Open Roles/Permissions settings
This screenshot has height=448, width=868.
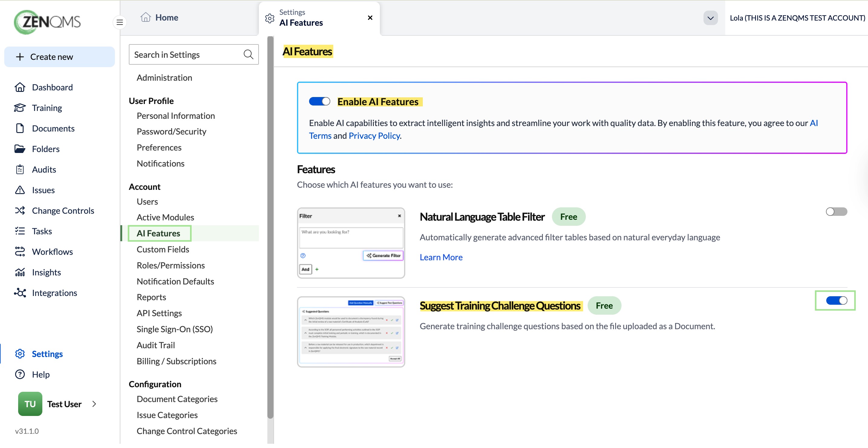pos(171,266)
